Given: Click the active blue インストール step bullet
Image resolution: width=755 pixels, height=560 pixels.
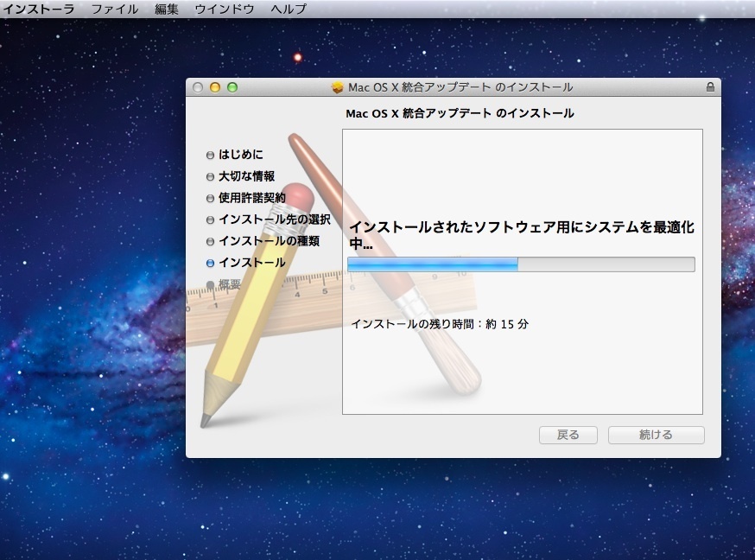Looking at the screenshot, I should (x=210, y=263).
